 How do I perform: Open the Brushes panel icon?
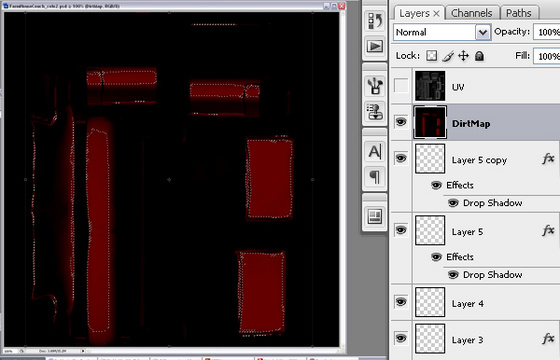coord(375,86)
